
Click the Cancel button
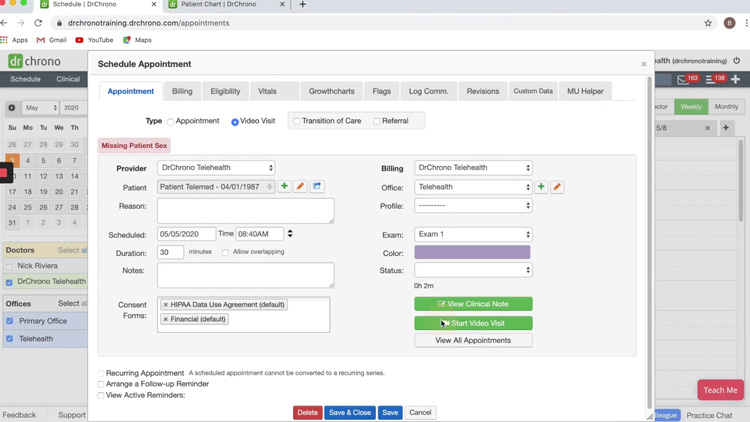(420, 412)
